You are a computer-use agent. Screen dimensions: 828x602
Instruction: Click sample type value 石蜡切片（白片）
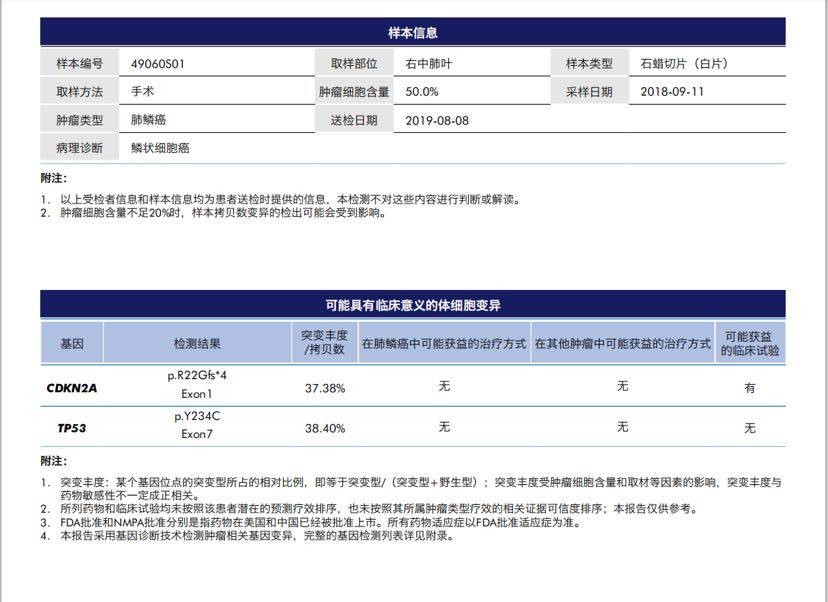point(684,63)
